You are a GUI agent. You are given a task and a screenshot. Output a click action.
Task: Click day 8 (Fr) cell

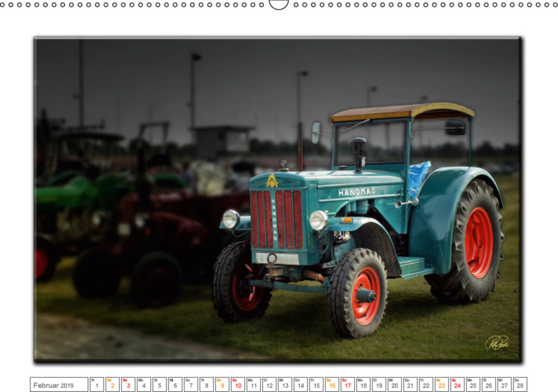coord(207,385)
